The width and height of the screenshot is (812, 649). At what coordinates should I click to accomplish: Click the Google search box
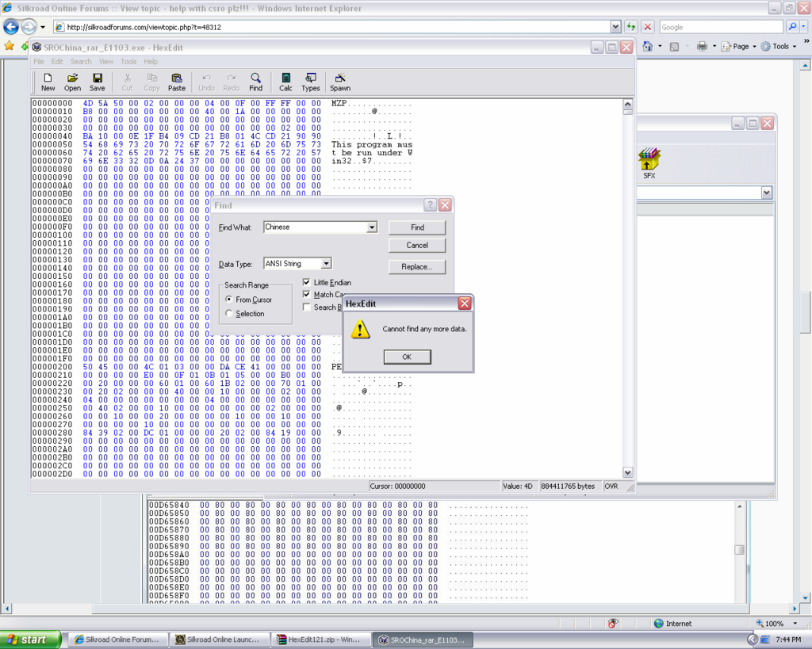pyautogui.click(x=721, y=27)
